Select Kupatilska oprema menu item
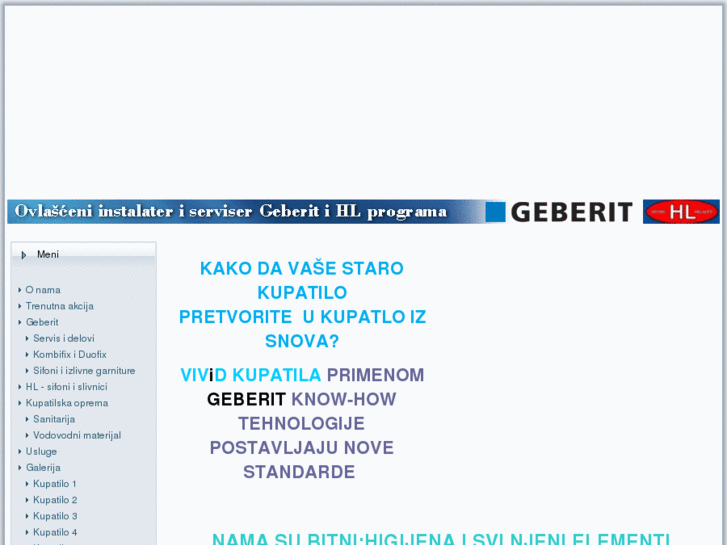727x545 pixels. tap(67, 403)
